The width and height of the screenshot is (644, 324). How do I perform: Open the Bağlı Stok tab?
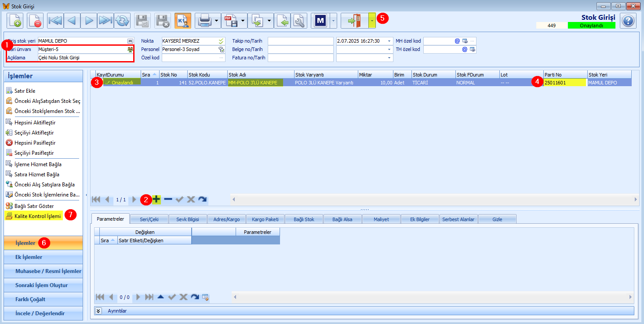[304, 219]
